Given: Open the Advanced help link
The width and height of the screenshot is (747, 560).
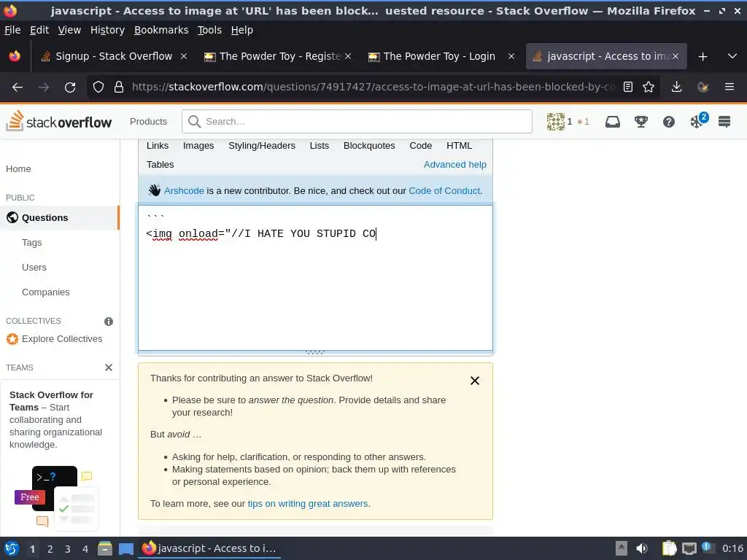Looking at the screenshot, I should click(x=455, y=165).
